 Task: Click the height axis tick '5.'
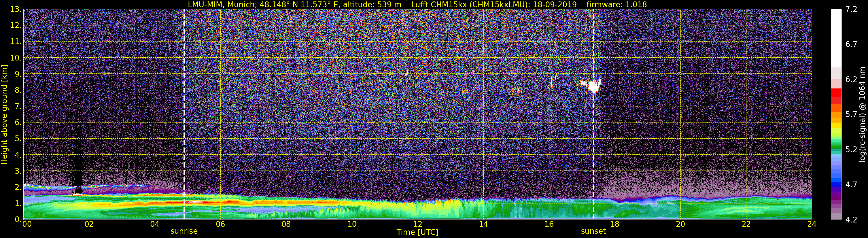pos(18,139)
